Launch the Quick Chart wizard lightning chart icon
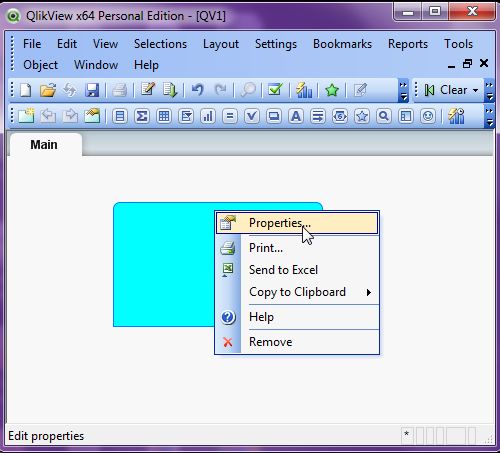500x453 pixels. [304, 90]
